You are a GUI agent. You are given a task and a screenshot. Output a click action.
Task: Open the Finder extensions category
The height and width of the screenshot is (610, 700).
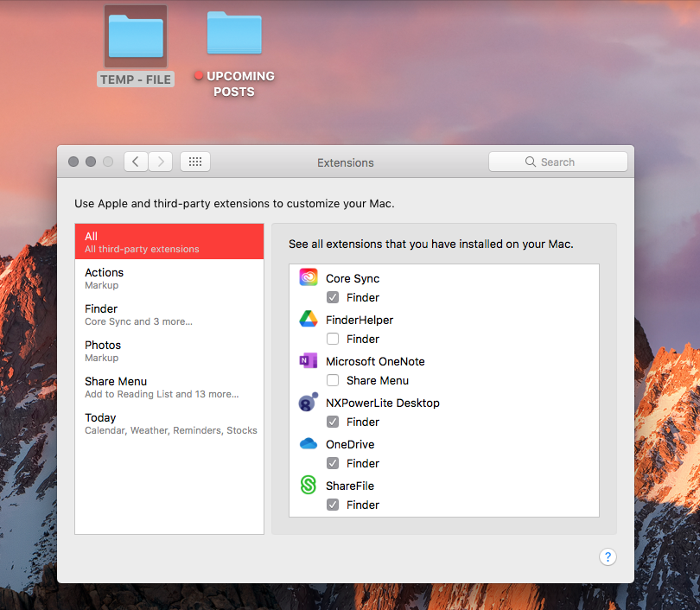coord(169,315)
